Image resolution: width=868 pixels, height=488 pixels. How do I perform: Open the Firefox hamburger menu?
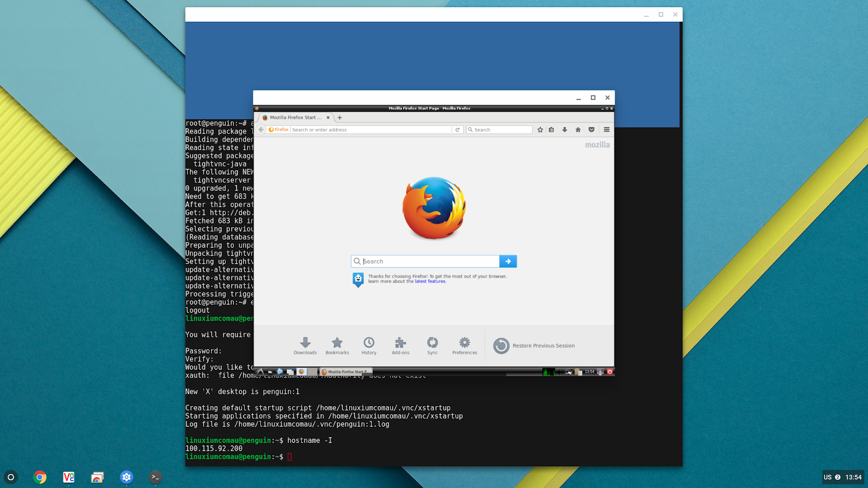607,130
